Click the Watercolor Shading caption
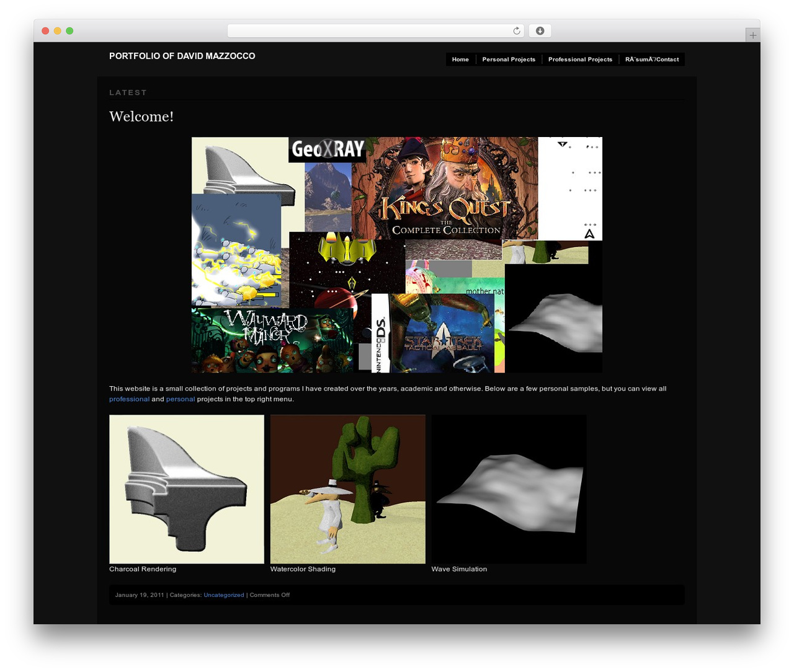Viewport: 794px width, 672px height. pyautogui.click(x=303, y=569)
